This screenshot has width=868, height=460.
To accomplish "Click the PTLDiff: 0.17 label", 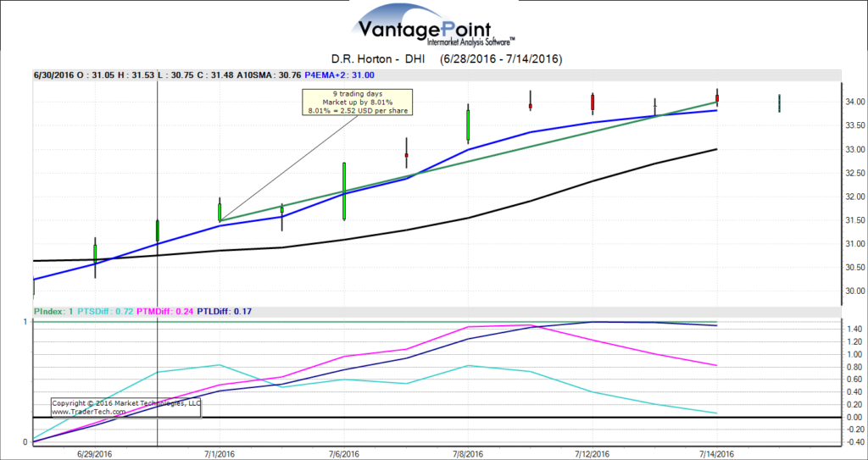I will click(x=225, y=312).
